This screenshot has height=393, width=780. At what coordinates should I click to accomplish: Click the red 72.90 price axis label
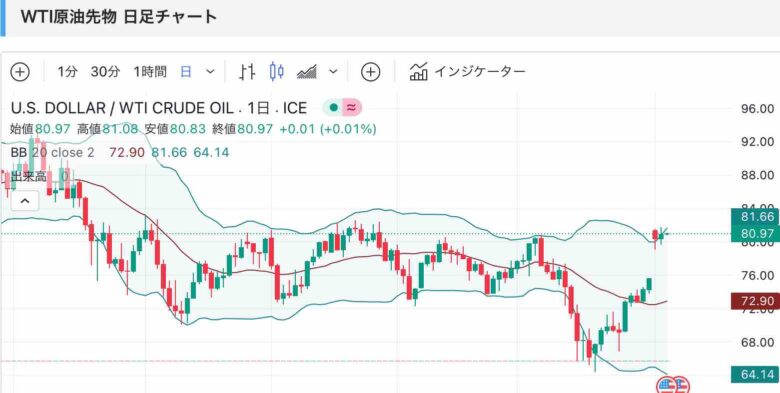coord(755,301)
